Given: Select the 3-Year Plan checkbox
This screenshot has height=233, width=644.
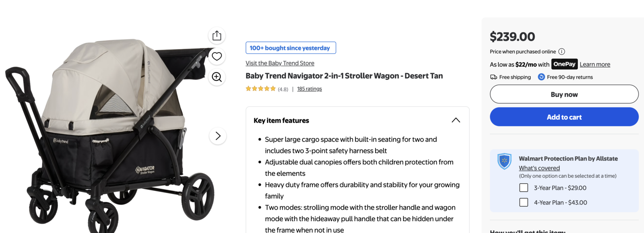Looking at the screenshot, I should [x=524, y=188].
